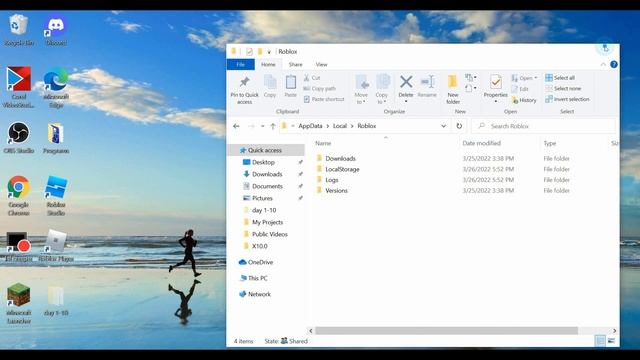The height and width of the screenshot is (360, 640).
Task: Click the Search Roblox field
Action: 543,126
